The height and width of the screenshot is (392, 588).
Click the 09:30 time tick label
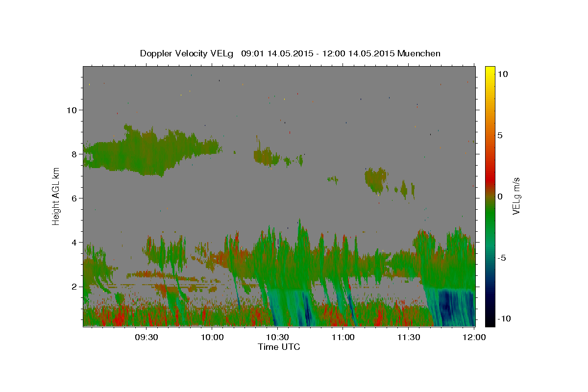(147, 337)
